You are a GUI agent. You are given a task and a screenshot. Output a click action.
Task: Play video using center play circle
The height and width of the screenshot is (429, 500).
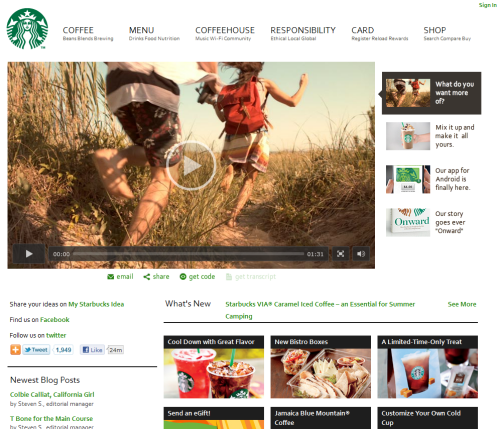[191, 166]
